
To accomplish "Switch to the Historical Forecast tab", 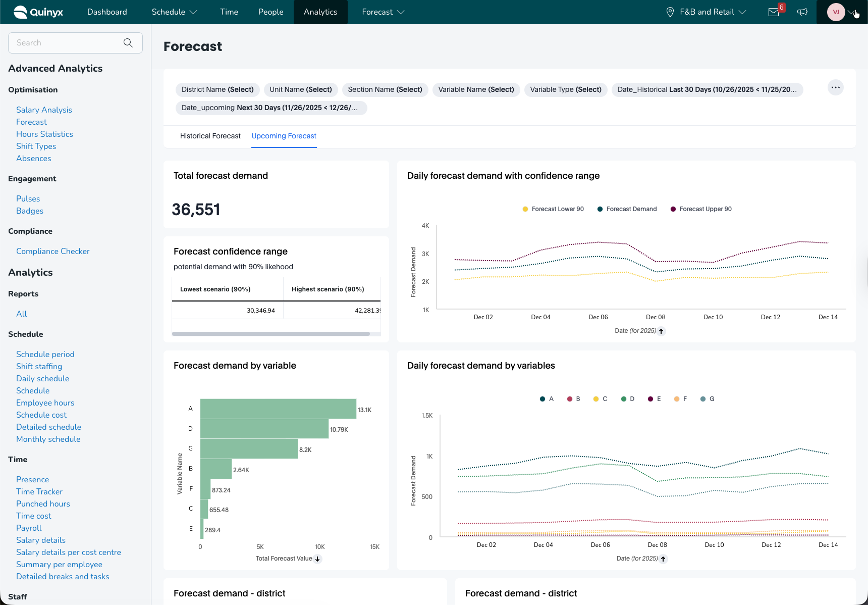I will tap(210, 136).
